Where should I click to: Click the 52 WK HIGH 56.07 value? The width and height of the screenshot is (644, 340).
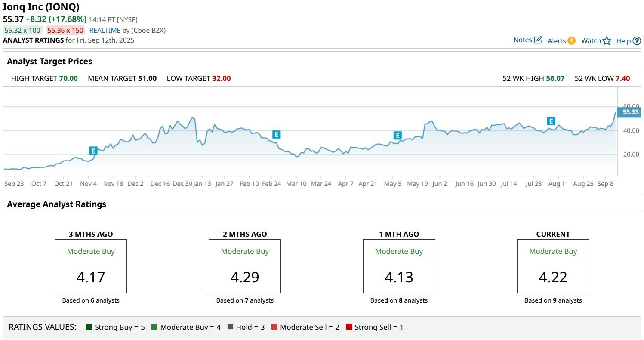(555, 78)
